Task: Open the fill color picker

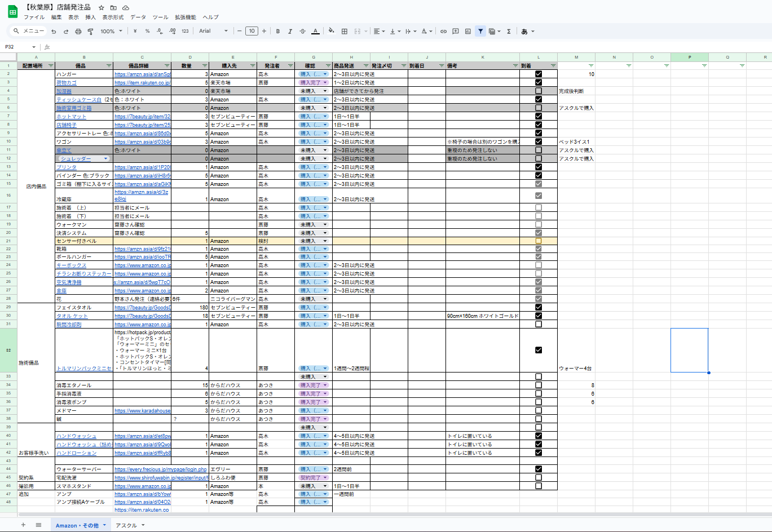Action: coord(331,32)
